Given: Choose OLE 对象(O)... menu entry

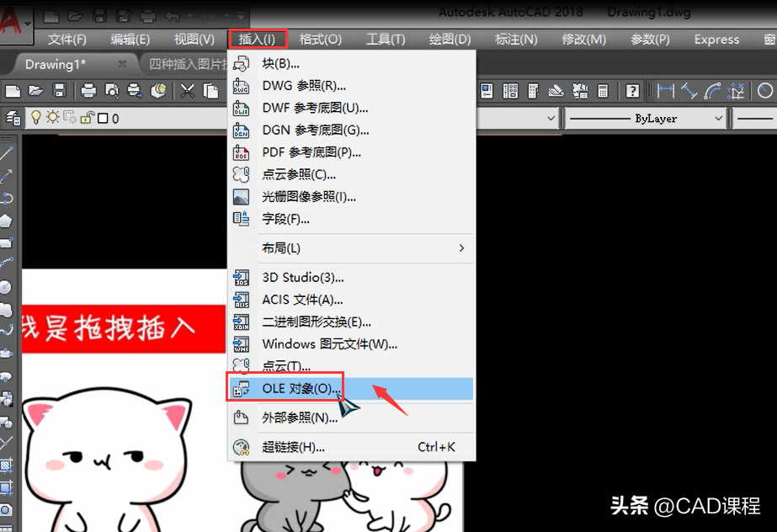Looking at the screenshot, I should [352, 388].
